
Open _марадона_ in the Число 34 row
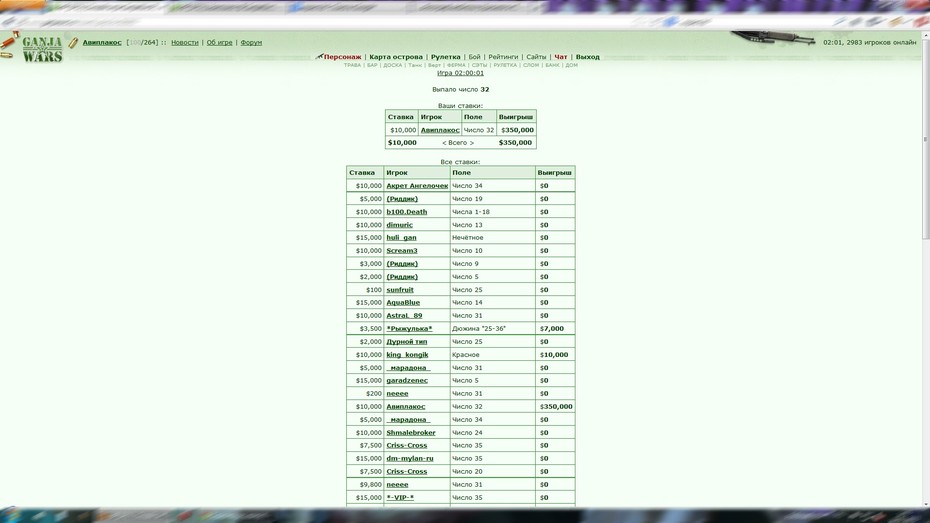point(408,420)
